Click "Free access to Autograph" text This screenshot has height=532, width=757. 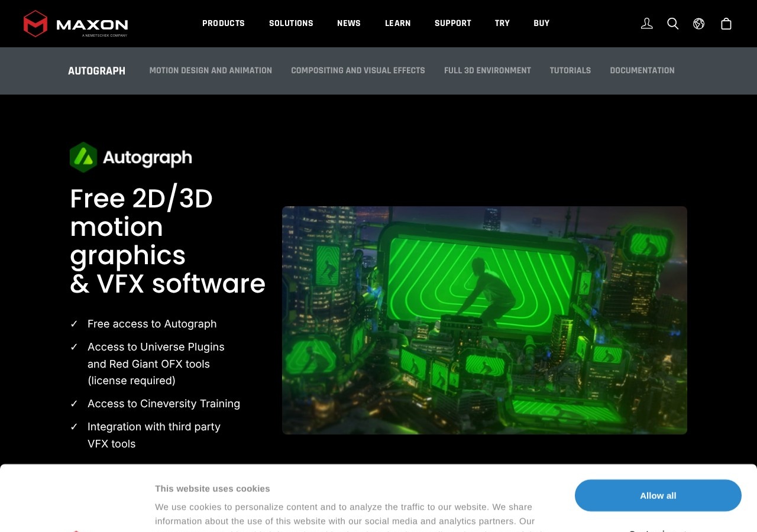[x=152, y=324]
